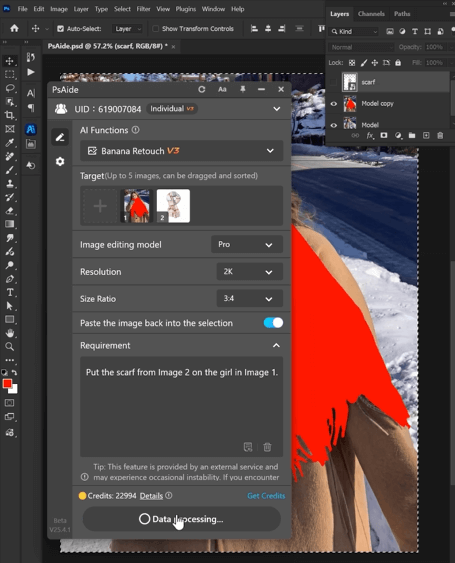Add a layer mask from Layers panel
The width and height of the screenshot is (455, 563).
point(384,135)
